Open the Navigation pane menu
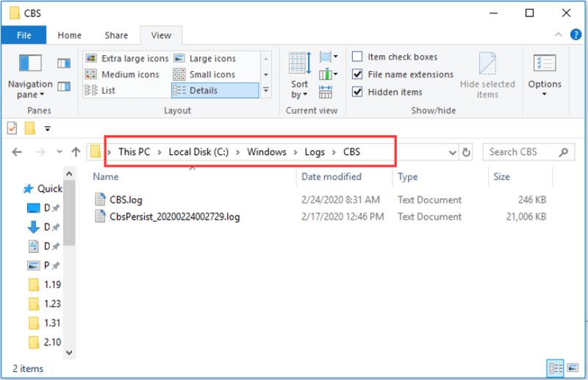The height and width of the screenshot is (380, 588). tap(30, 77)
